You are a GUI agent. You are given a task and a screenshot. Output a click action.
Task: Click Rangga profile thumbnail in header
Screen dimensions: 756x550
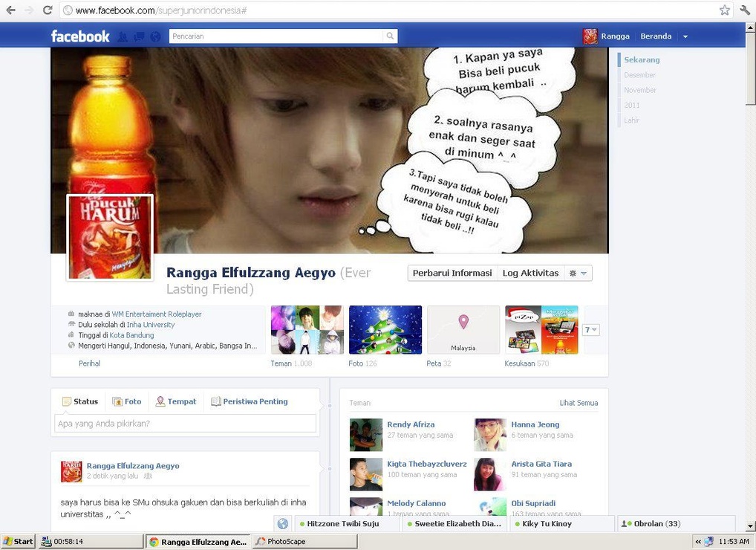590,36
